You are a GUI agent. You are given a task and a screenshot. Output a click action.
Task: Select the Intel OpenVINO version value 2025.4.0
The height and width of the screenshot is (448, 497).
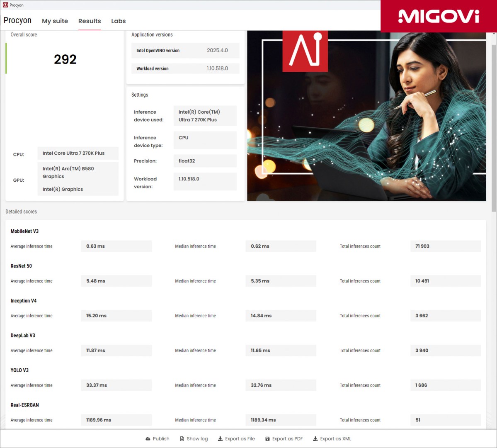click(x=217, y=51)
